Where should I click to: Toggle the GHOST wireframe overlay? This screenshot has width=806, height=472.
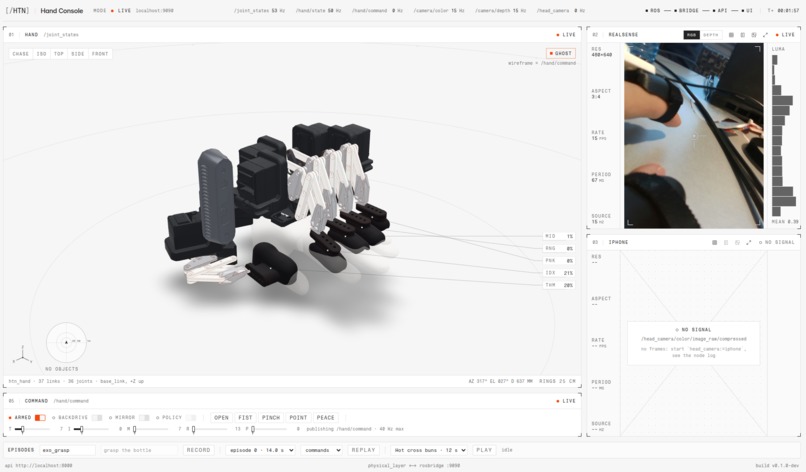(x=560, y=53)
